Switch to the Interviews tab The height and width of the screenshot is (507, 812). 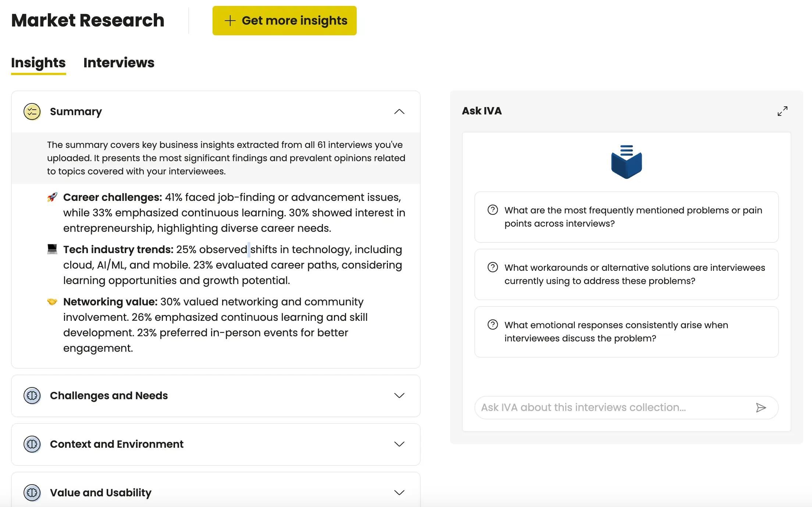118,63
